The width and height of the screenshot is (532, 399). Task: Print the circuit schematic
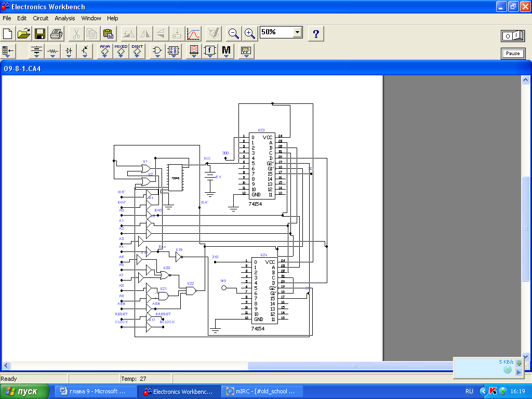point(56,34)
